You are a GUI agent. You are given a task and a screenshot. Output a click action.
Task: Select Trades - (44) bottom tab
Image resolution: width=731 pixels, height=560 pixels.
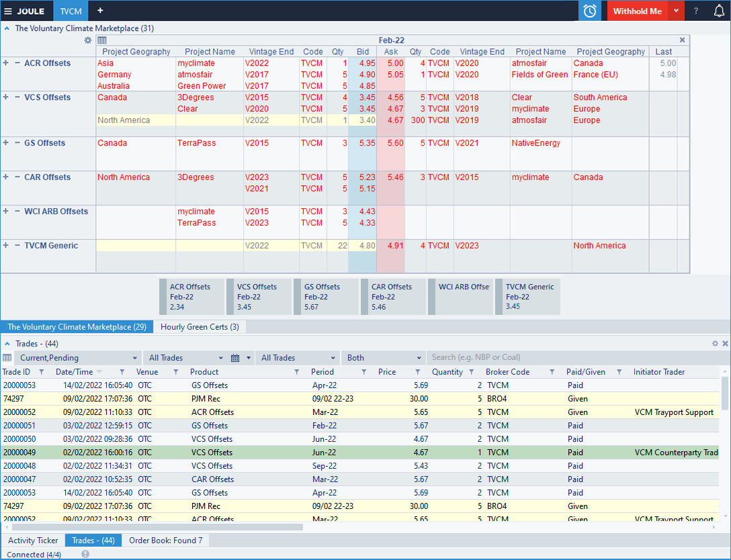pyautogui.click(x=93, y=540)
